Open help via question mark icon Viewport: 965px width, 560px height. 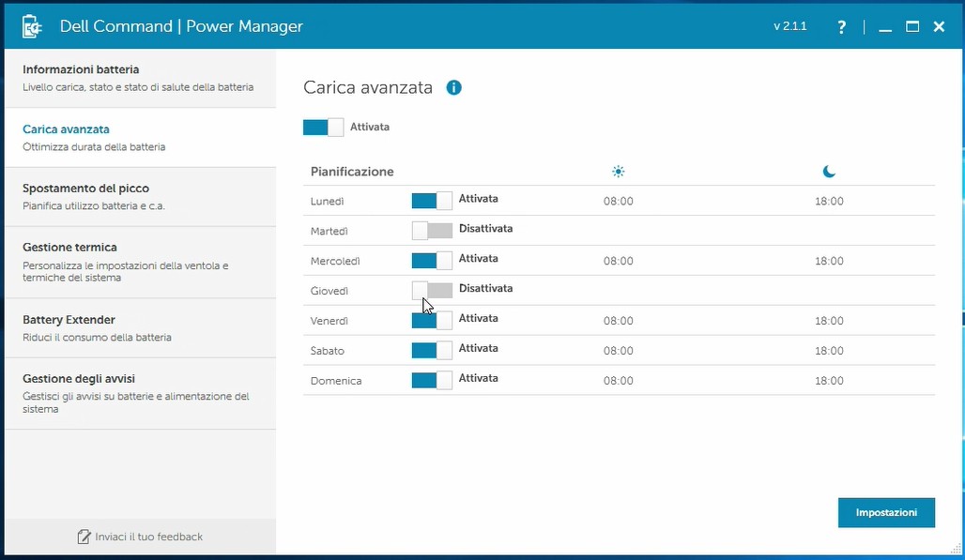coord(842,27)
